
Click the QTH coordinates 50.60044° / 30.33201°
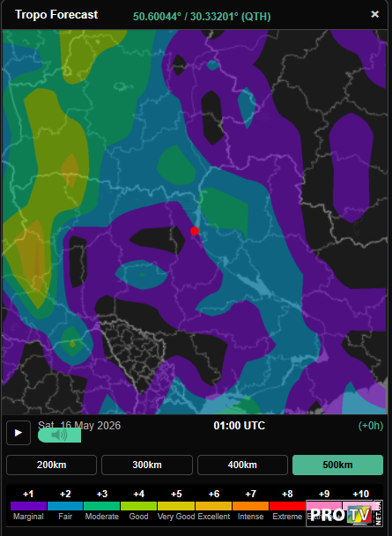click(x=202, y=17)
